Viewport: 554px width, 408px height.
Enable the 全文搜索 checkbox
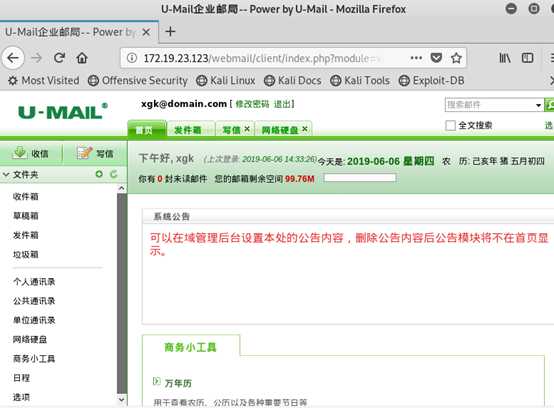(x=450, y=125)
